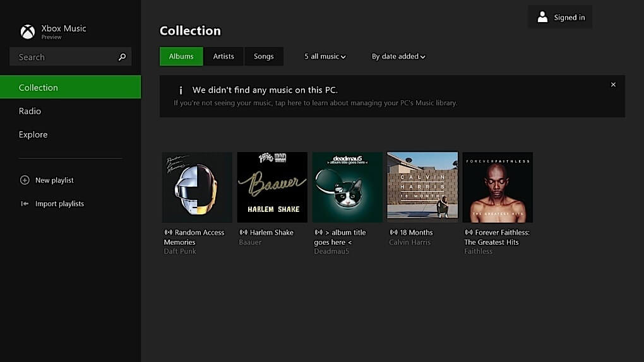Image resolution: width=644 pixels, height=362 pixels.
Task: Click the Faithless artist name link
Action: tap(479, 252)
